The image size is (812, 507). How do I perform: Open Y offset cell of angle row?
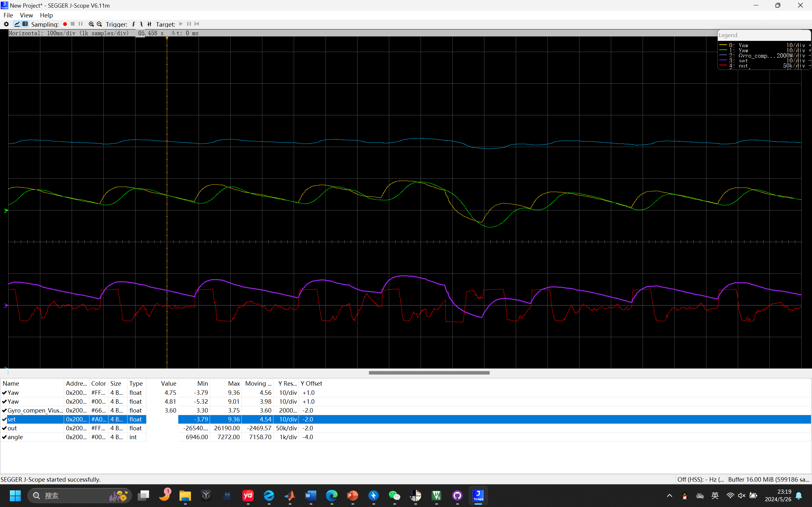pos(308,437)
